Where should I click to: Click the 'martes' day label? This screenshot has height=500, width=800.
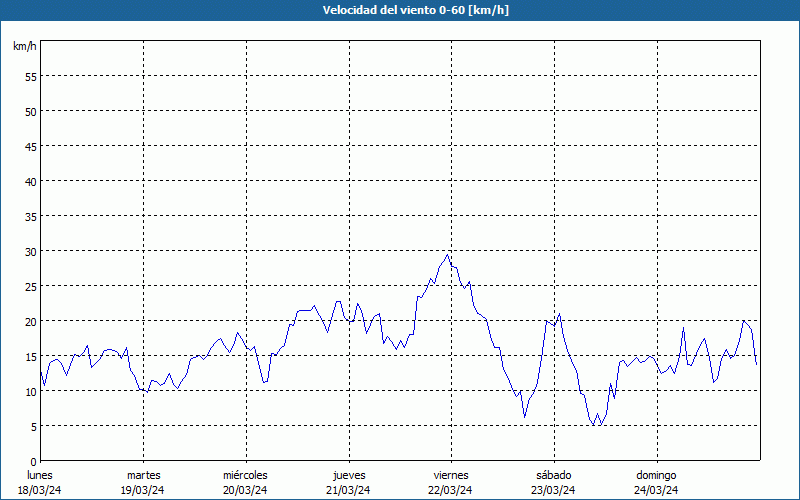pos(144,475)
